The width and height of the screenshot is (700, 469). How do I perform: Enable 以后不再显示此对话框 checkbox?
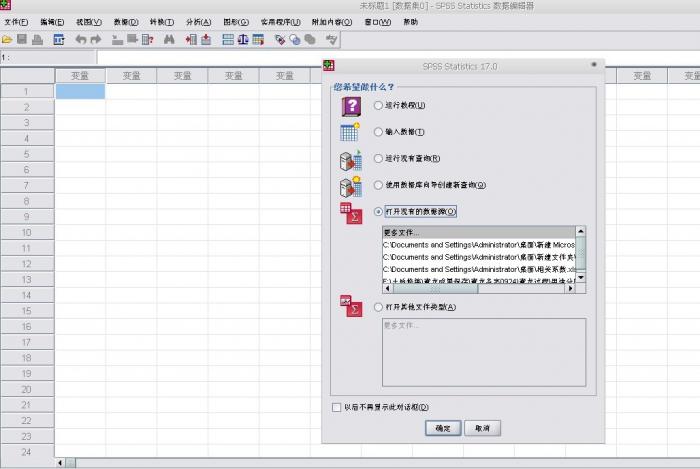pyautogui.click(x=336, y=407)
